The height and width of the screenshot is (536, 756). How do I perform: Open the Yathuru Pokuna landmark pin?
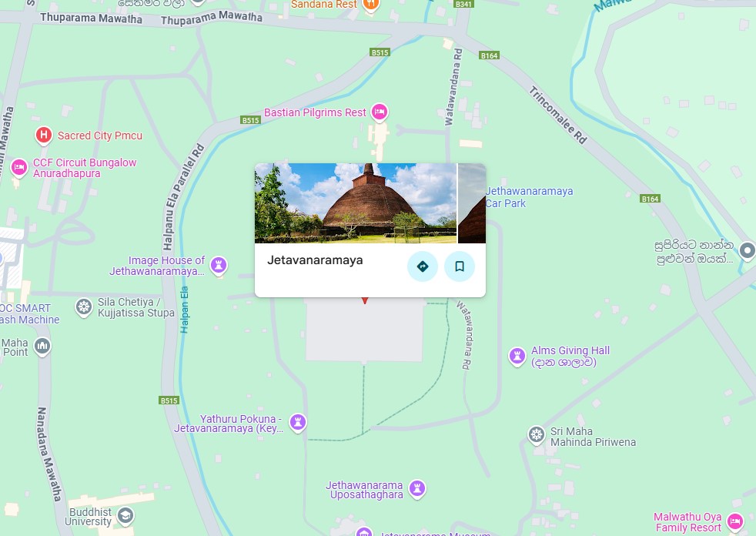[x=298, y=423]
